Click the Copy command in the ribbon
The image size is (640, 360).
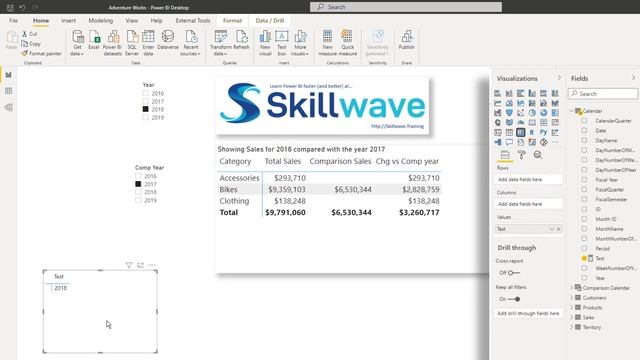pyautogui.click(x=31, y=44)
